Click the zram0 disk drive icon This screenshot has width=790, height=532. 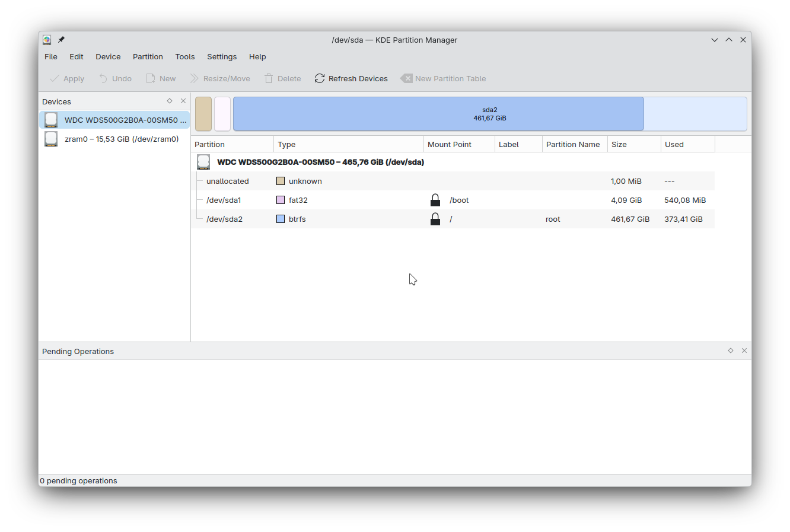[52, 139]
